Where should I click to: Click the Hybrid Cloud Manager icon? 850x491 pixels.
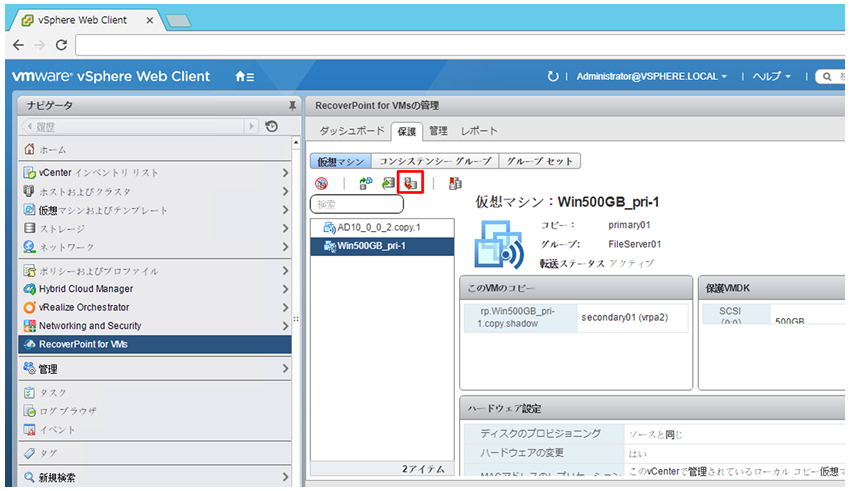pos(29,289)
